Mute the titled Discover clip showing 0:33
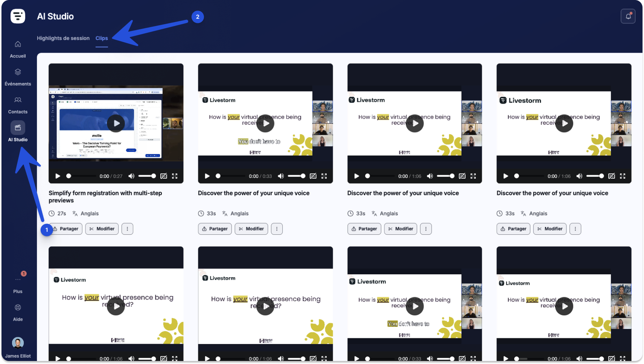This screenshot has width=644, height=364. click(281, 176)
